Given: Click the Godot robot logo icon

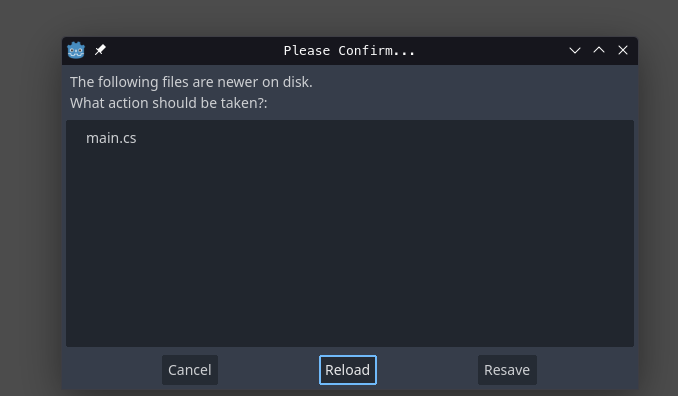Looking at the screenshot, I should pyautogui.click(x=76, y=50).
